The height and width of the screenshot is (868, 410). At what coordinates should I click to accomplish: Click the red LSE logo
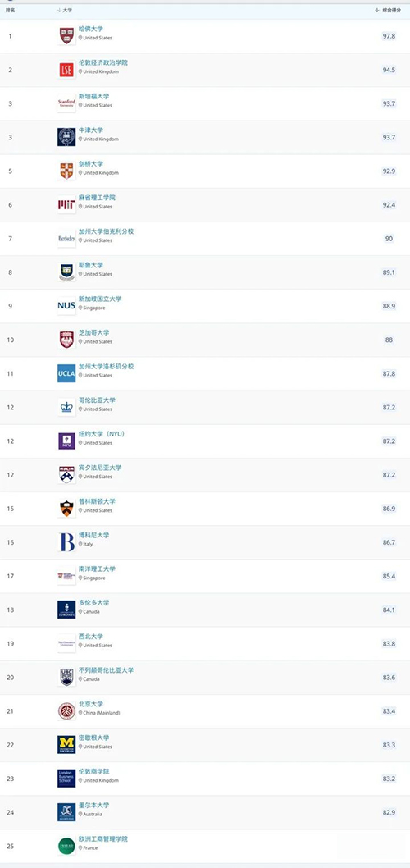[66, 70]
